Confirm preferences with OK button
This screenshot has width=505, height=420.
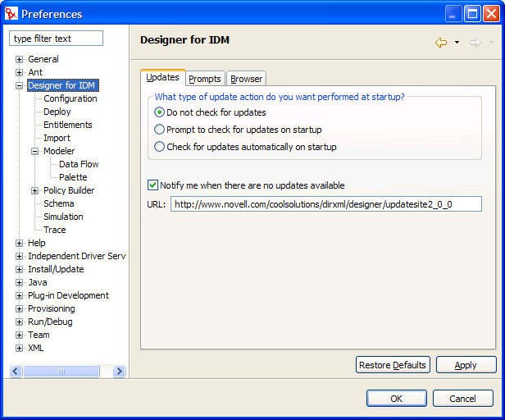[396, 399]
